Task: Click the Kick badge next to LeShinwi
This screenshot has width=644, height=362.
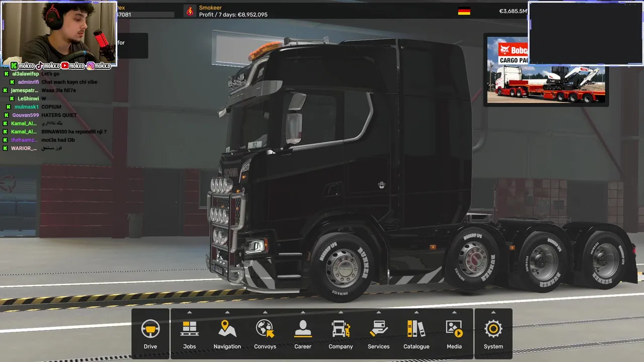Action: pos(12,99)
